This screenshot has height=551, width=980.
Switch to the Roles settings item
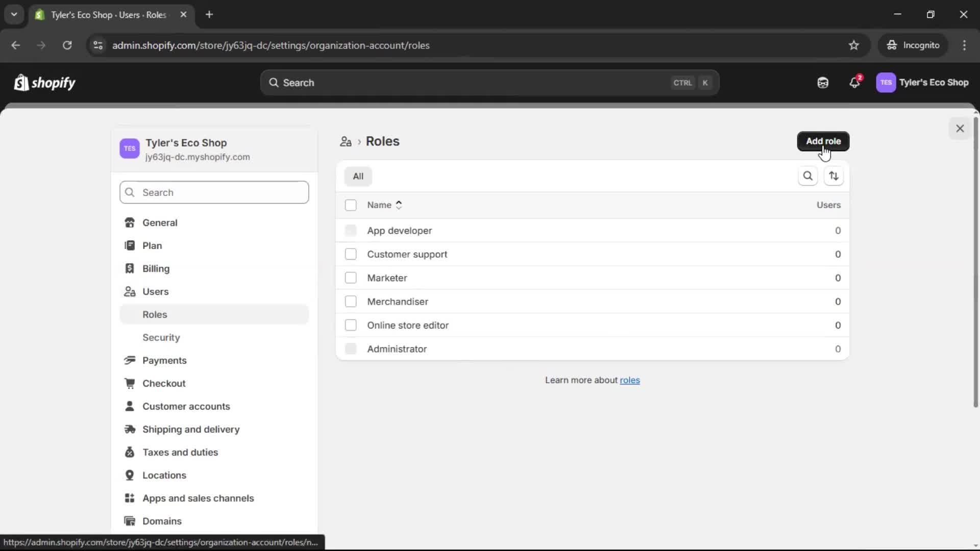click(x=155, y=314)
